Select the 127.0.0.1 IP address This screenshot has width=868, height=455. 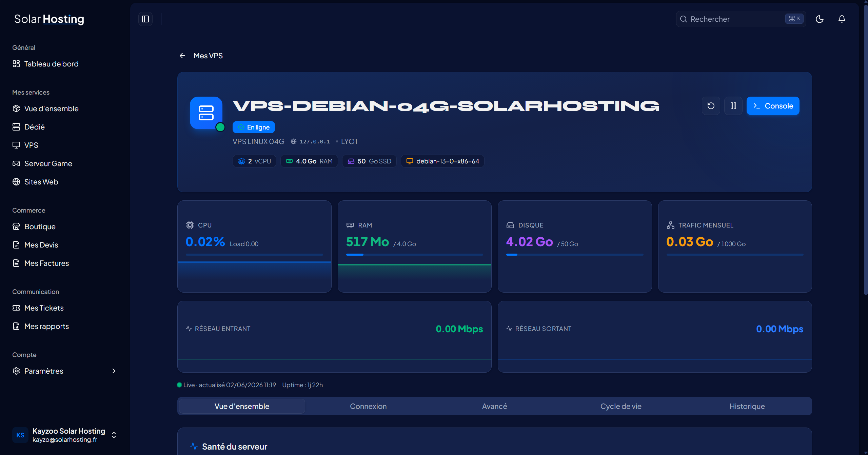[315, 141]
